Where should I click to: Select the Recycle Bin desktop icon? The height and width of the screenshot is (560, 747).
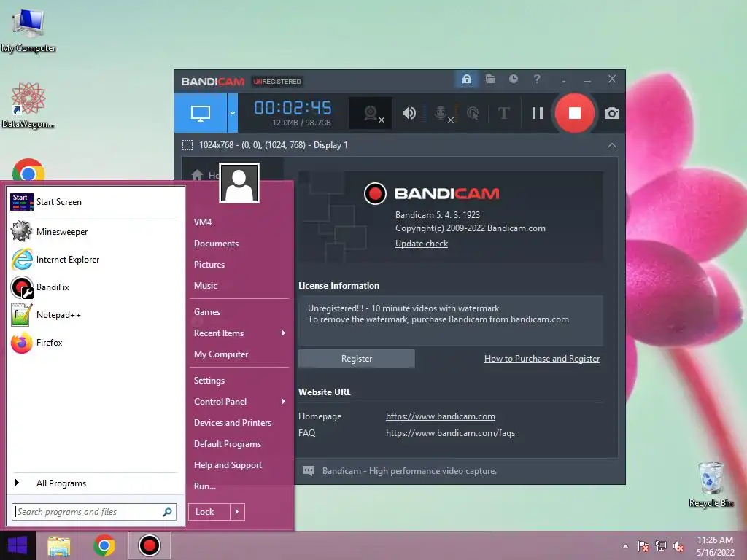711,484
